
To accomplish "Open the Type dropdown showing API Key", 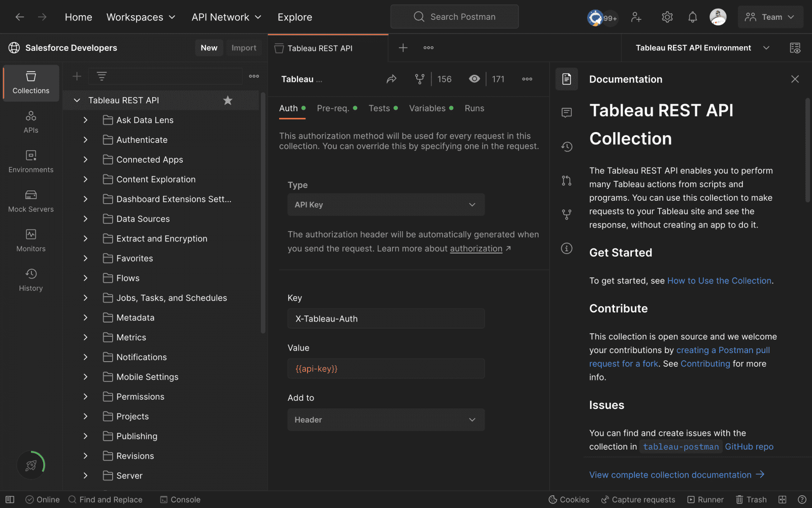I will 386,205.
